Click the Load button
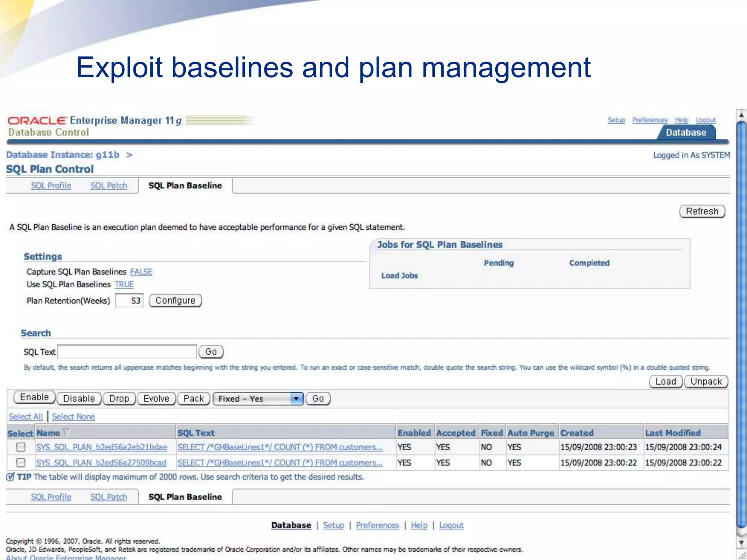Image resolution: width=747 pixels, height=560 pixels. pos(666,381)
